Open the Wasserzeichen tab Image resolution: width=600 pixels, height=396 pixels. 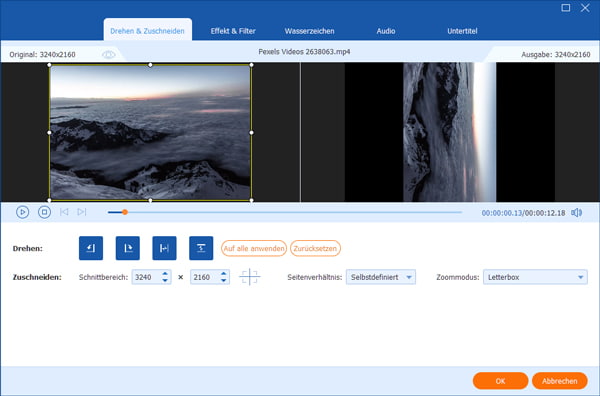[x=309, y=31]
